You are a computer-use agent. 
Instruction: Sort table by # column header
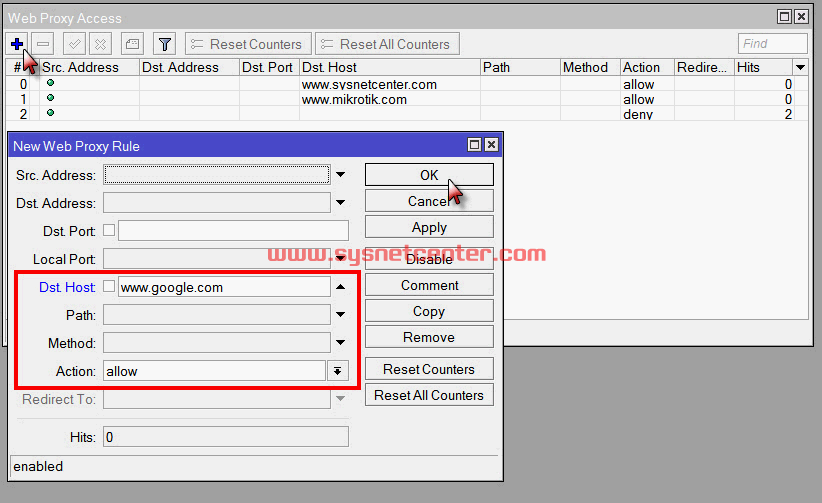coord(17,67)
